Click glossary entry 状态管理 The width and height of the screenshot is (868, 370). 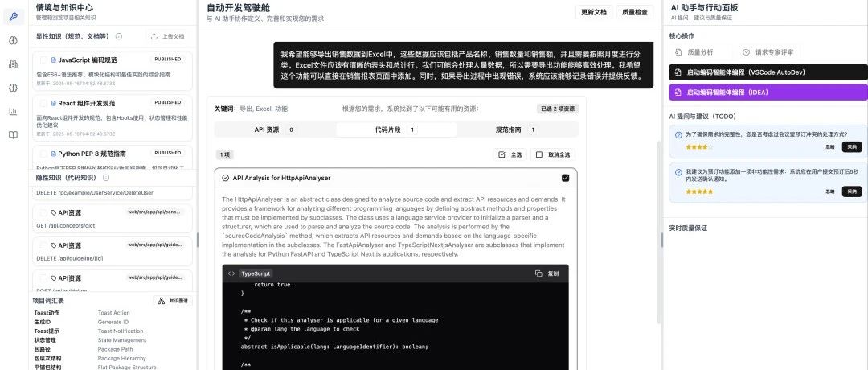point(45,340)
